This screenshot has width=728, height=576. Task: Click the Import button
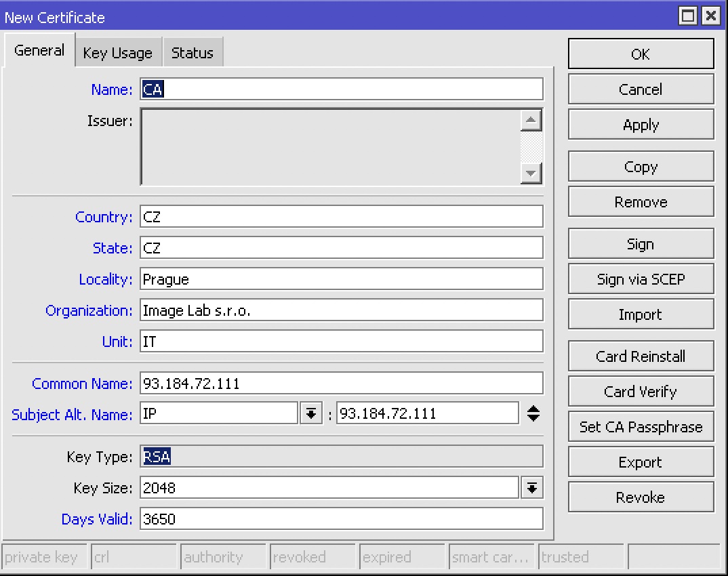(x=641, y=314)
